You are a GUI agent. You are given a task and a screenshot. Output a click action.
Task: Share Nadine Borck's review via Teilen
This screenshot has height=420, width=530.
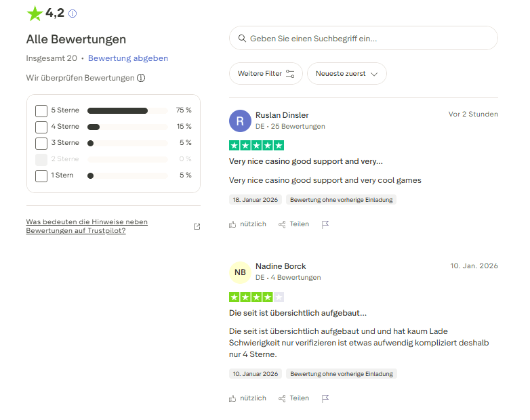293,398
